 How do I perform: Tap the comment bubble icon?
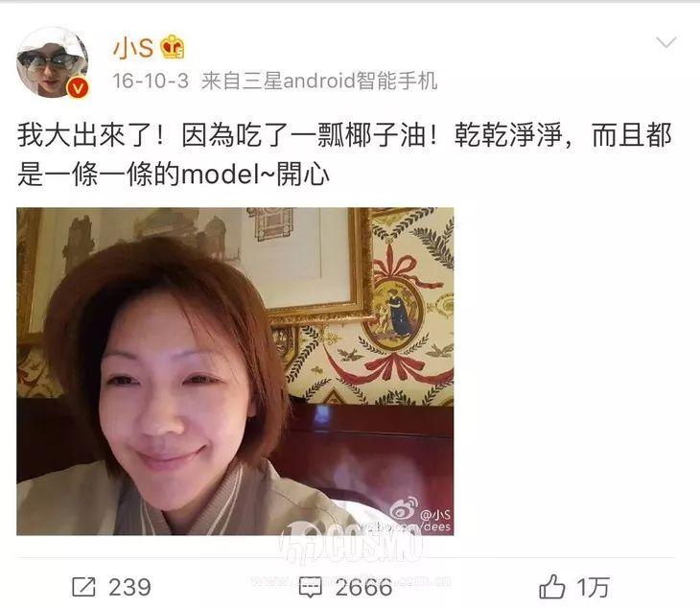point(311,587)
